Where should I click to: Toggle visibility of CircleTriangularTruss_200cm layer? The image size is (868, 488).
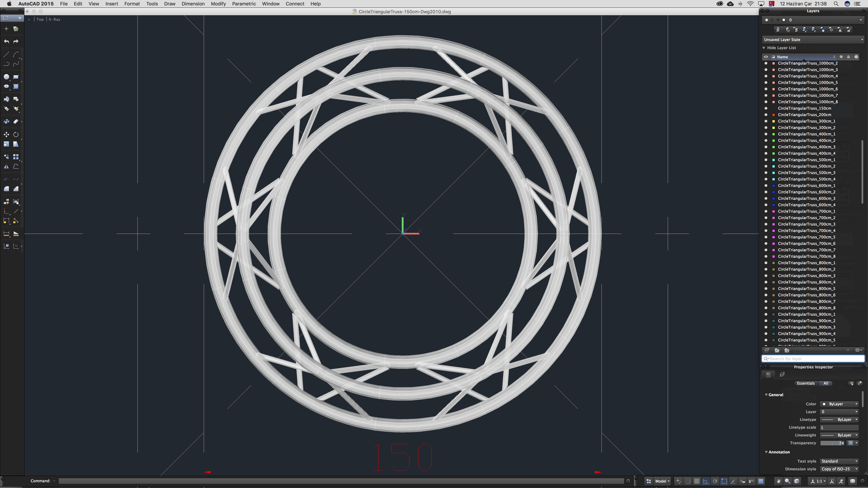pyautogui.click(x=766, y=115)
